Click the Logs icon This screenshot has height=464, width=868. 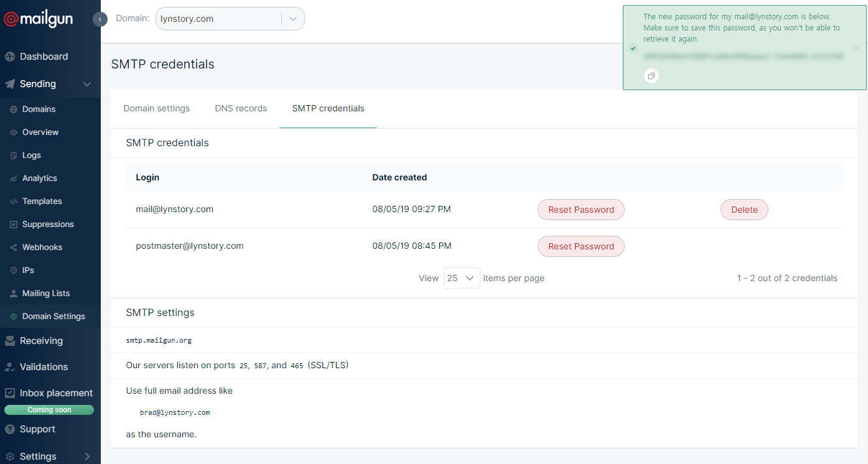point(14,155)
